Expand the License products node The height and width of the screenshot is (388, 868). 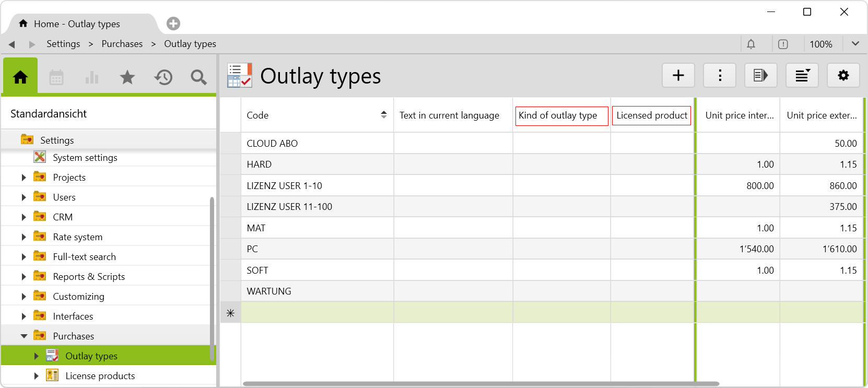coord(36,376)
